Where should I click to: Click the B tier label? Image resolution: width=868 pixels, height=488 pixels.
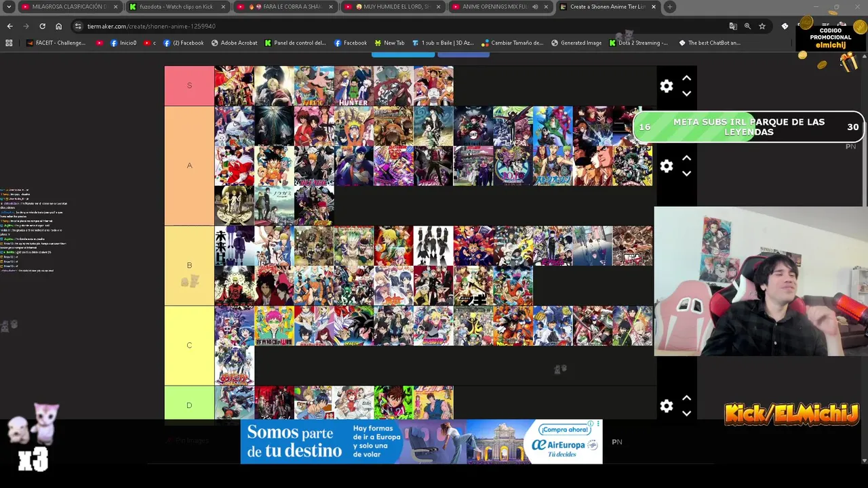189,265
